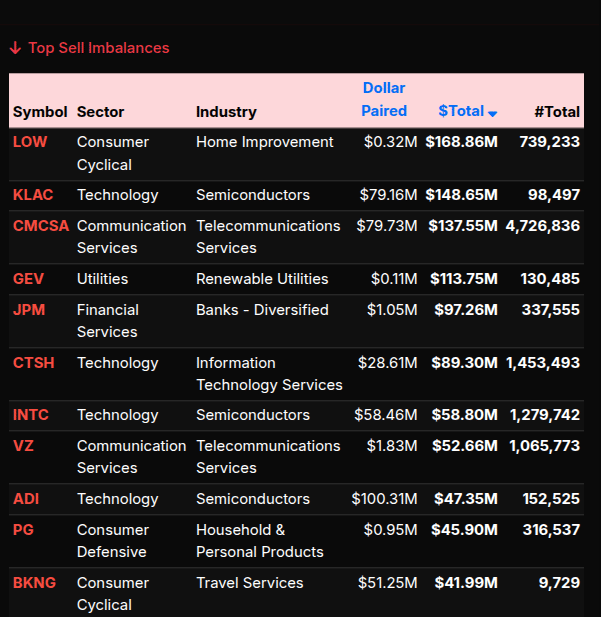Open the VZ symbol link

(23, 446)
